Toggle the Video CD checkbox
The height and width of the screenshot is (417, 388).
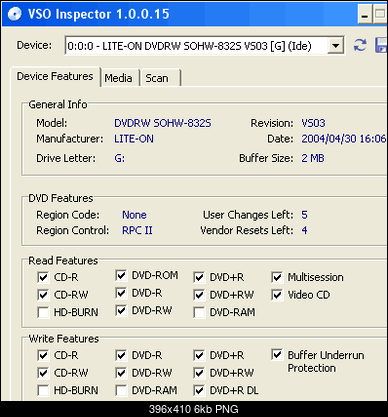pos(277,295)
